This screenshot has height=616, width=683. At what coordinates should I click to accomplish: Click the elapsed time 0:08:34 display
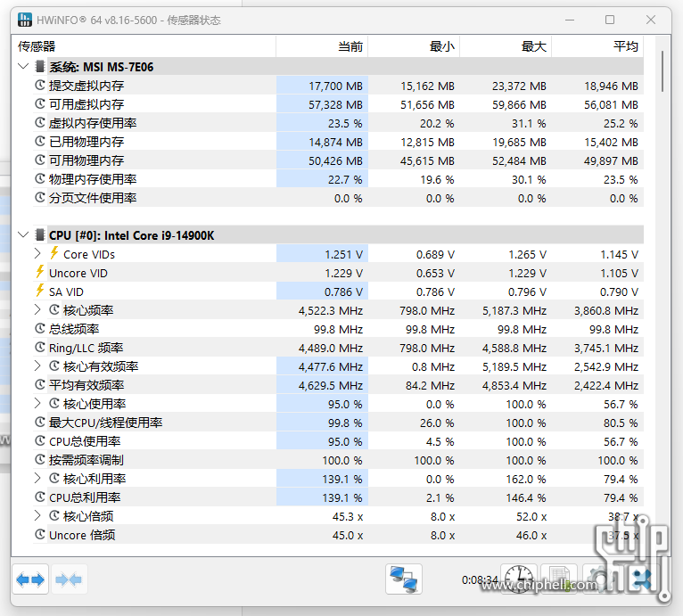[x=480, y=579]
